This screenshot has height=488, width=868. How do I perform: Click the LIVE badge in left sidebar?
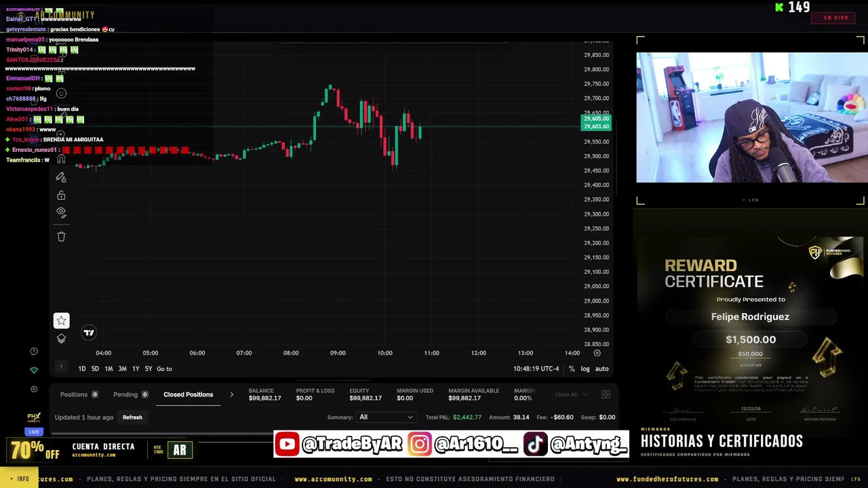point(34,432)
